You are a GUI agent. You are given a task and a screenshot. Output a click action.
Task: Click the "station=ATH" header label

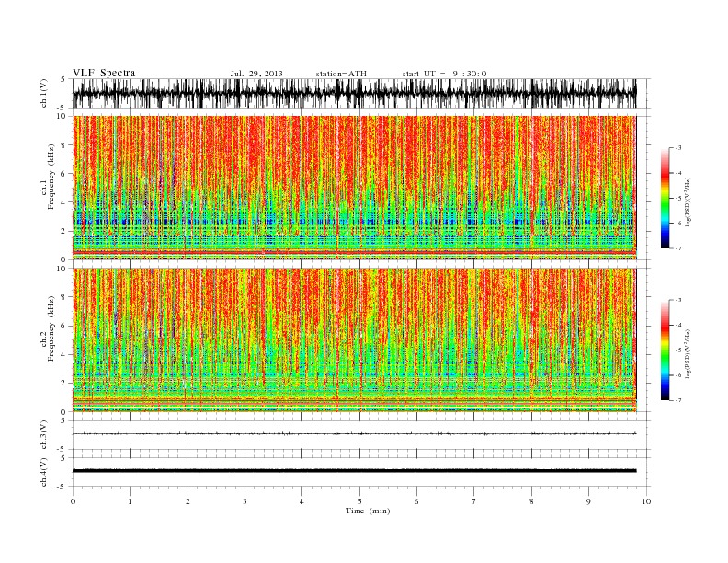click(x=341, y=74)
